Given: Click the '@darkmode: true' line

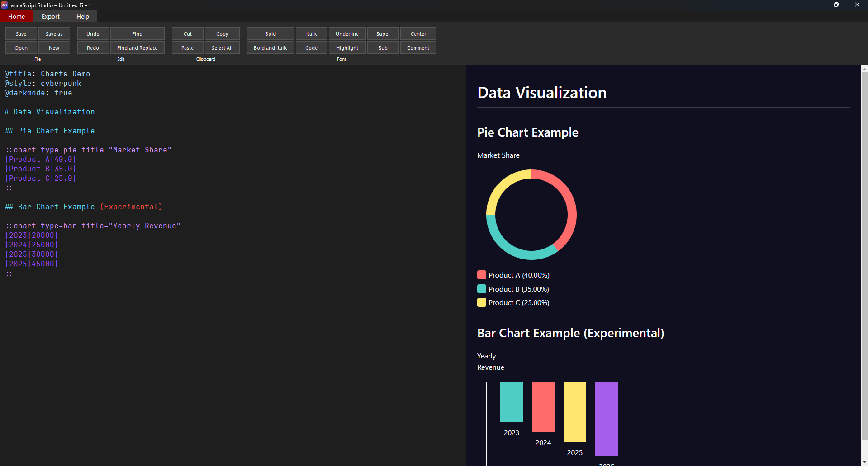Looking at the screenshot, I should [38, 93].
